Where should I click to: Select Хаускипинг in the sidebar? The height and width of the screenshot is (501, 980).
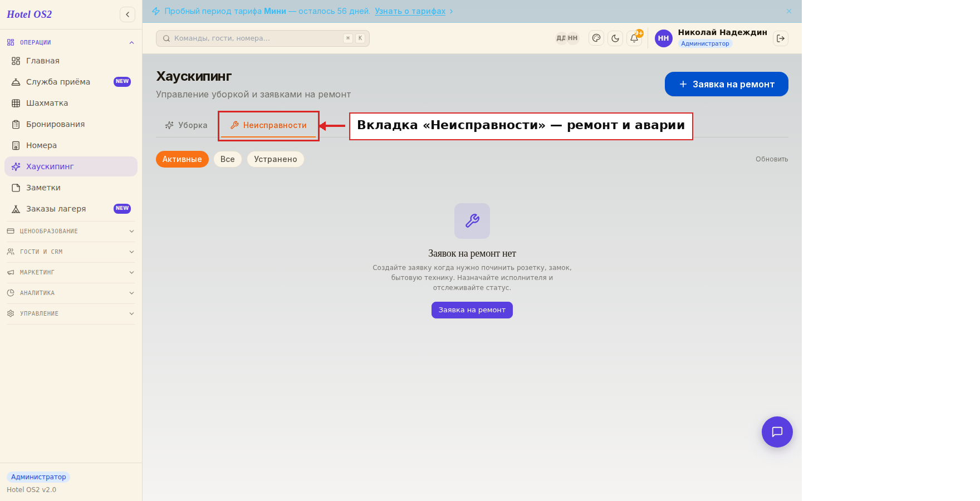click(71, 166)
